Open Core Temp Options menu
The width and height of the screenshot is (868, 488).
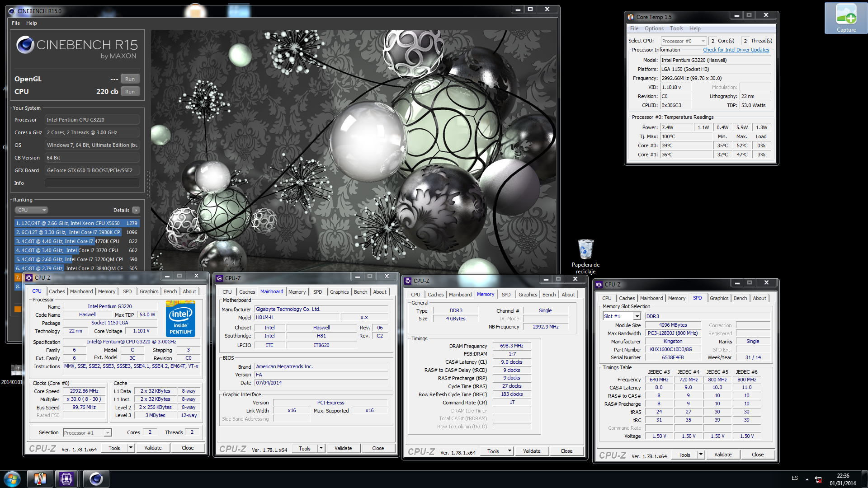point(654,28)
